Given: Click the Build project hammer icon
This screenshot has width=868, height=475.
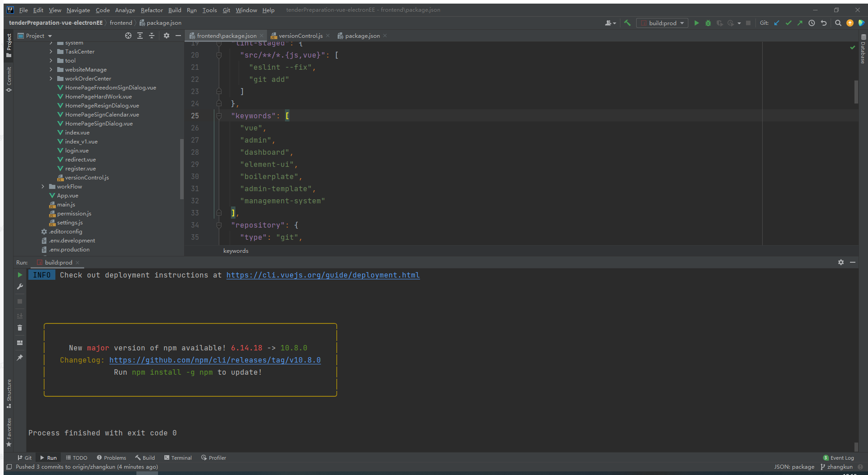Looking at the screenshot, I should click(627, 23).
